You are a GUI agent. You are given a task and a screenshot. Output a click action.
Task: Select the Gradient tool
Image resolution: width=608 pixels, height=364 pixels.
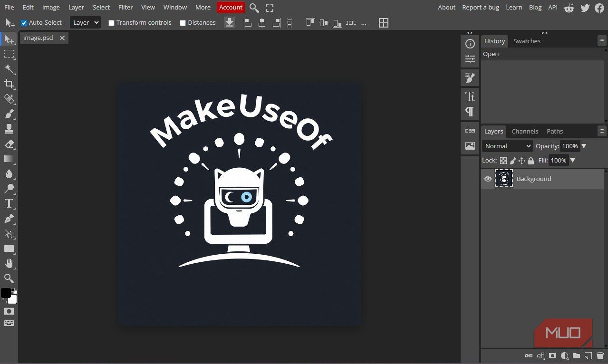tap(9, 159)
